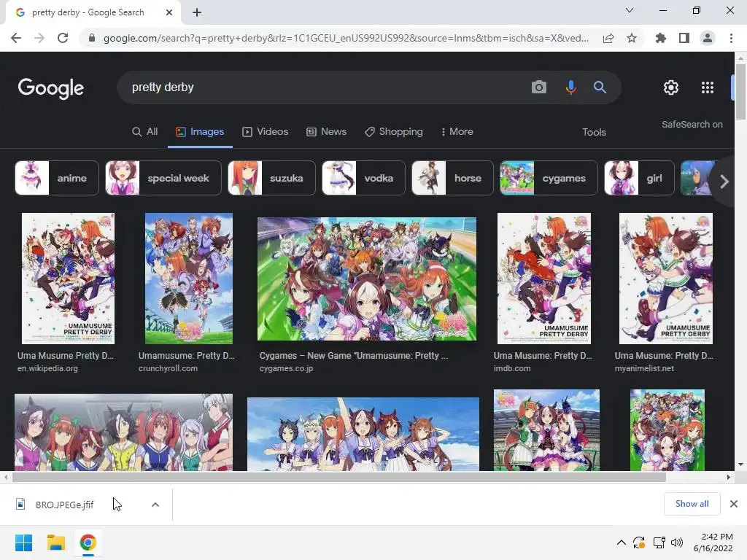
Task: Filter images by the girl chip
Action: (x=639, y=178)
